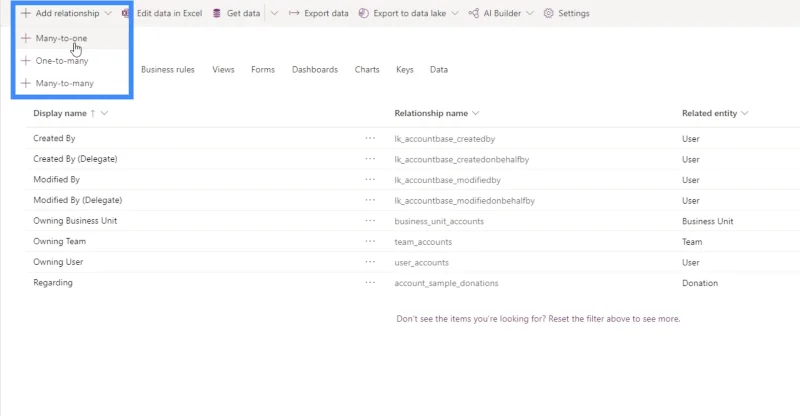The width and height of the screenshot is (800, 416).
Task: Open the Owning User relationship
Action: (x=58, y=262)
